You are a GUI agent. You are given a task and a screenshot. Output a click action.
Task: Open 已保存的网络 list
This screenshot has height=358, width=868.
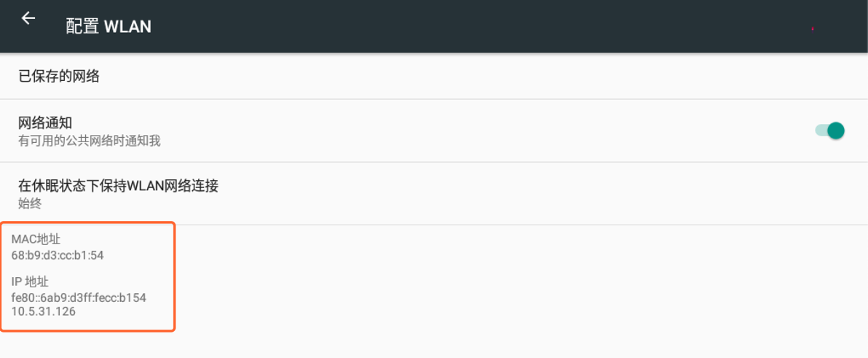pyautogui.click(x=59, y=76)
